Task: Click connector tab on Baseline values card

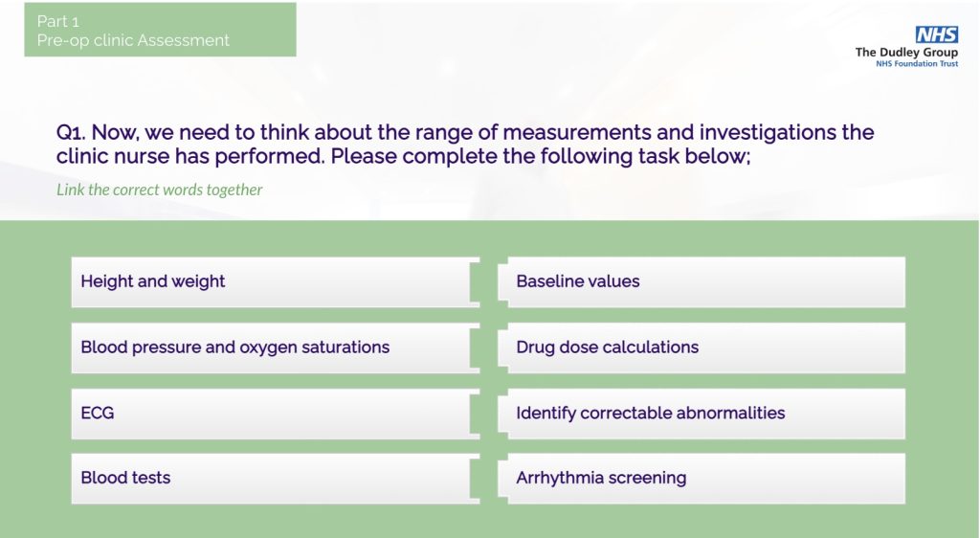Action: tap(503, 281)
